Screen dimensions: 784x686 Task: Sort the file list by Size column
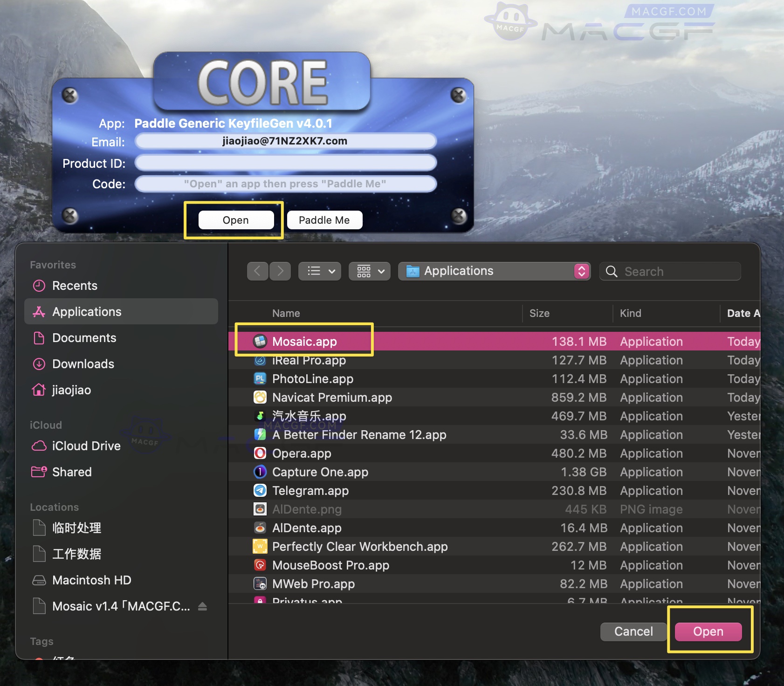coord(539,314)
